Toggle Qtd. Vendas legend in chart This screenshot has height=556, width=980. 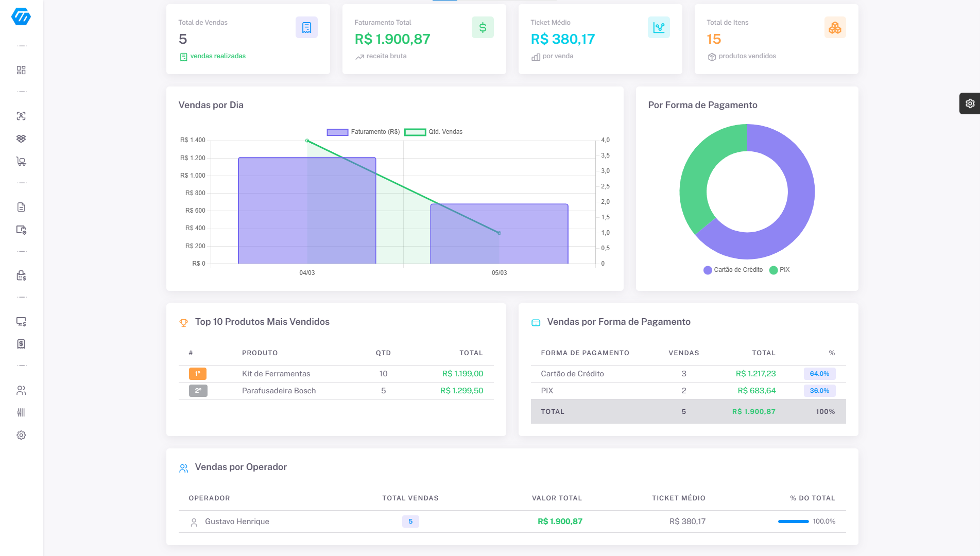tap(434, 132)
